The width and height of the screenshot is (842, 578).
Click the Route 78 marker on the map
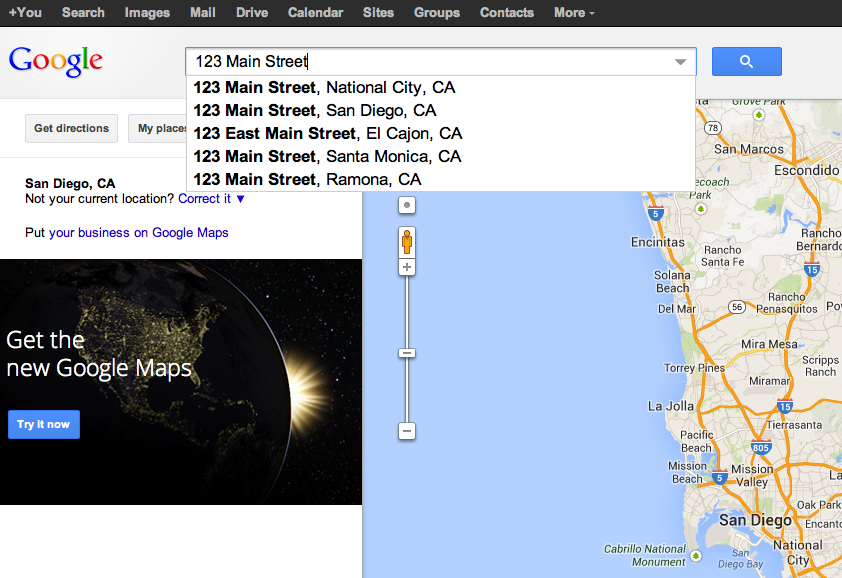pos(713,128)
